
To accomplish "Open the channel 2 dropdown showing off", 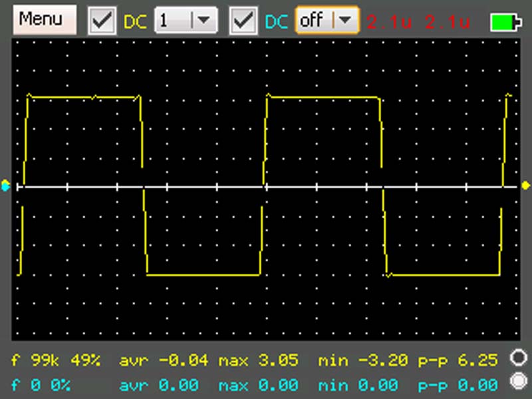I will (x=327, y=21).
